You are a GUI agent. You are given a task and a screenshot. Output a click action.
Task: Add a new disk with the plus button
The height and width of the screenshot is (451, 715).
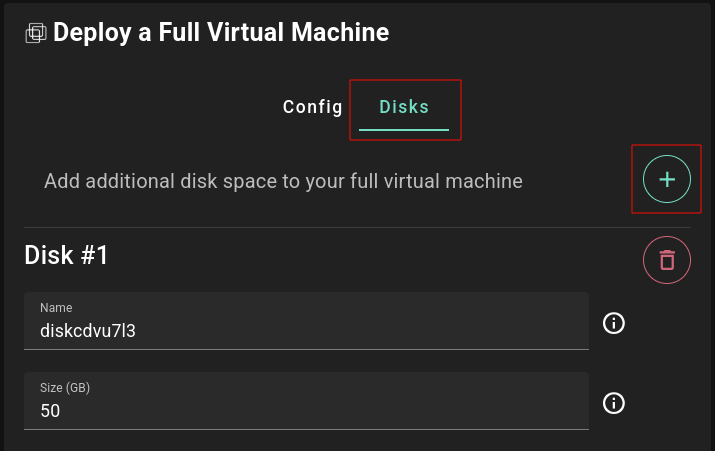coord(667,179)
